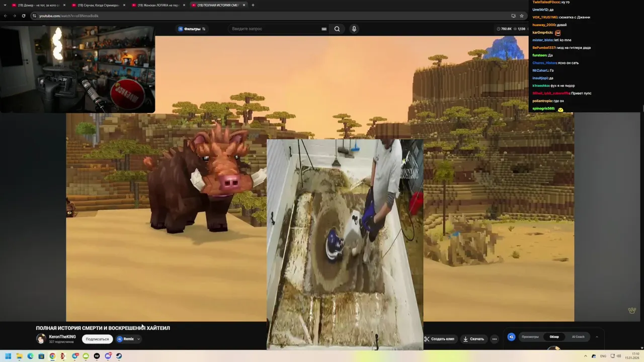The image size is (644, 362).
Task: Click chat username TwinTailedF0xxx
Action: [x=546, y=2]
